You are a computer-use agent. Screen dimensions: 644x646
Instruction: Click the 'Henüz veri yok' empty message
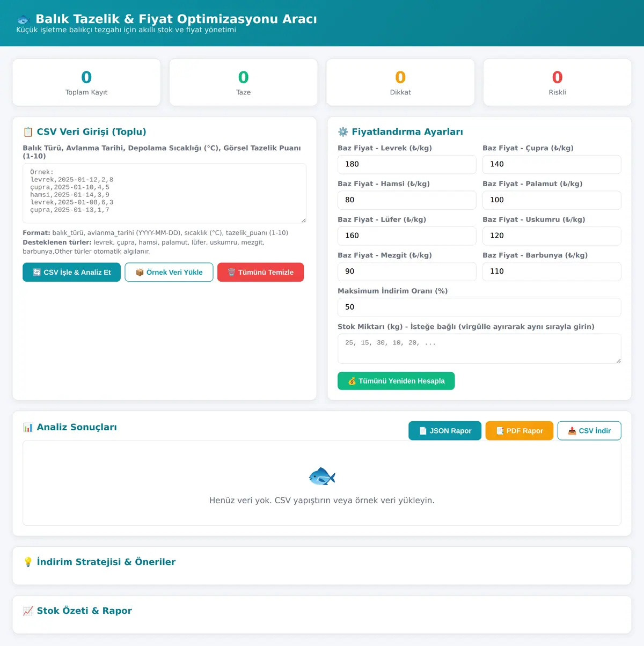[322, 501]
